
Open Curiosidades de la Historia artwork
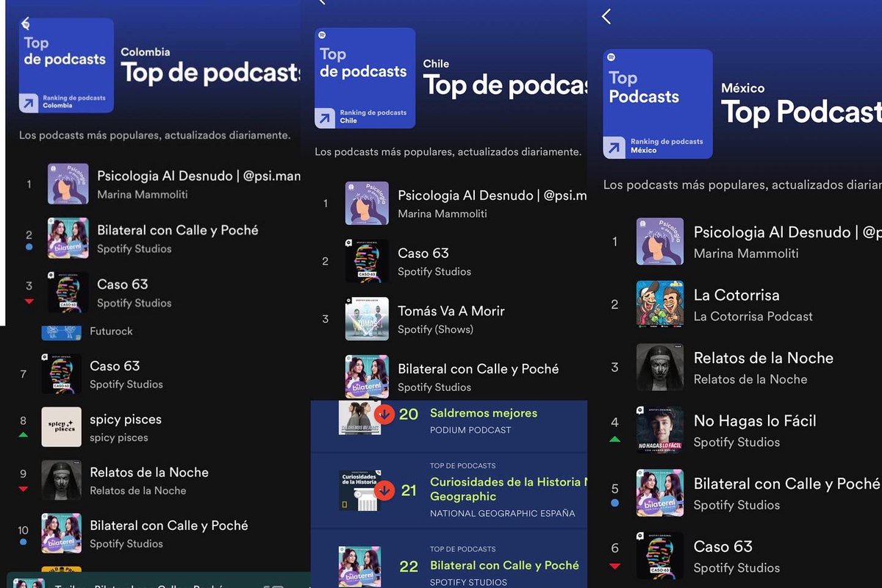359,490
